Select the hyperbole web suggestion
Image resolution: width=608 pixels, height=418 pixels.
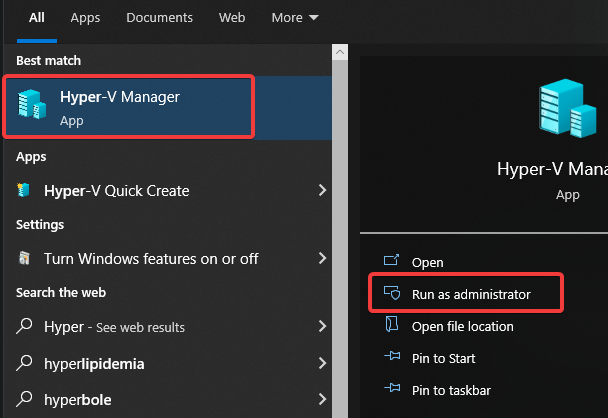point(168,399)
